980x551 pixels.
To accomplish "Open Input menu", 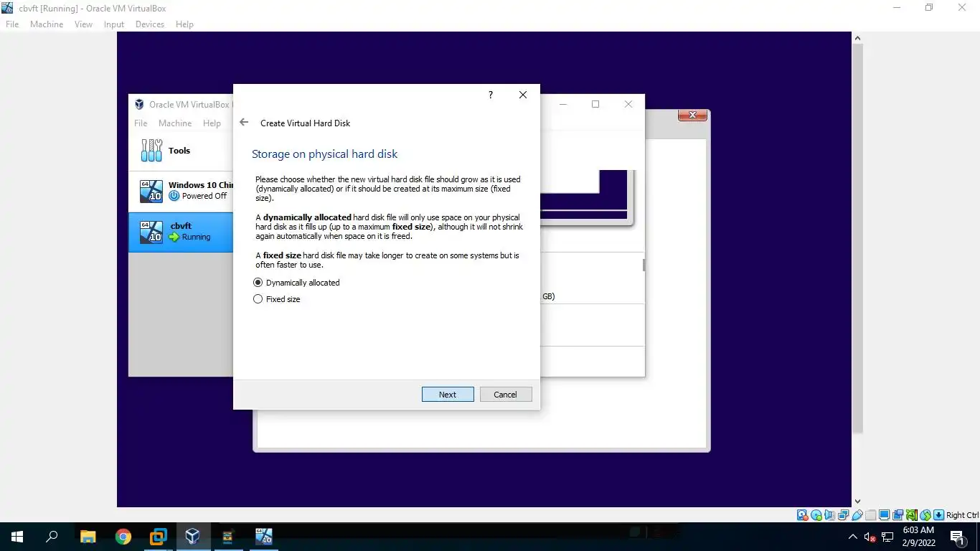I will pos(114,24).
